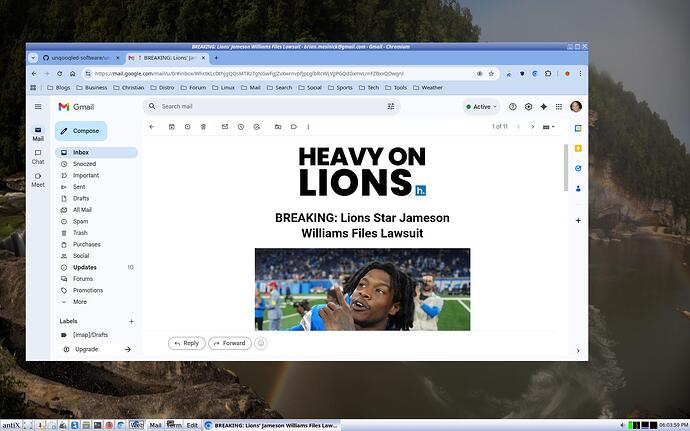Switch to Chat in Gmail sidebar

click(x=38, y=157)
